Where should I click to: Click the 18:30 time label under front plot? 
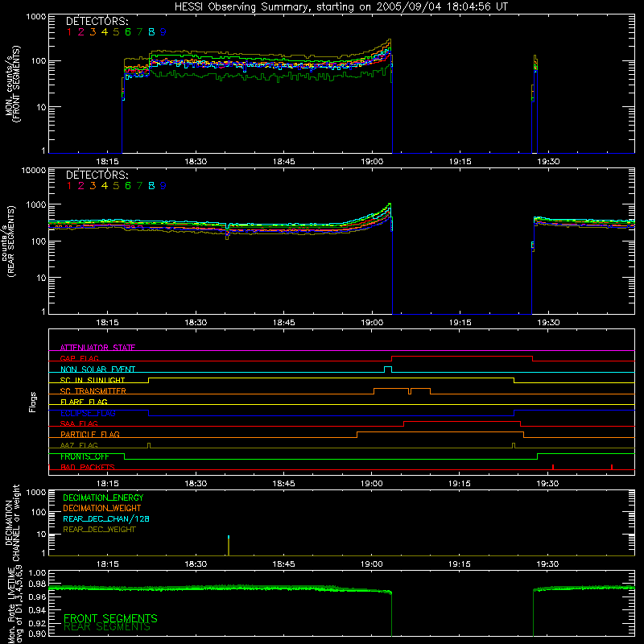click(x=196, y=162)
